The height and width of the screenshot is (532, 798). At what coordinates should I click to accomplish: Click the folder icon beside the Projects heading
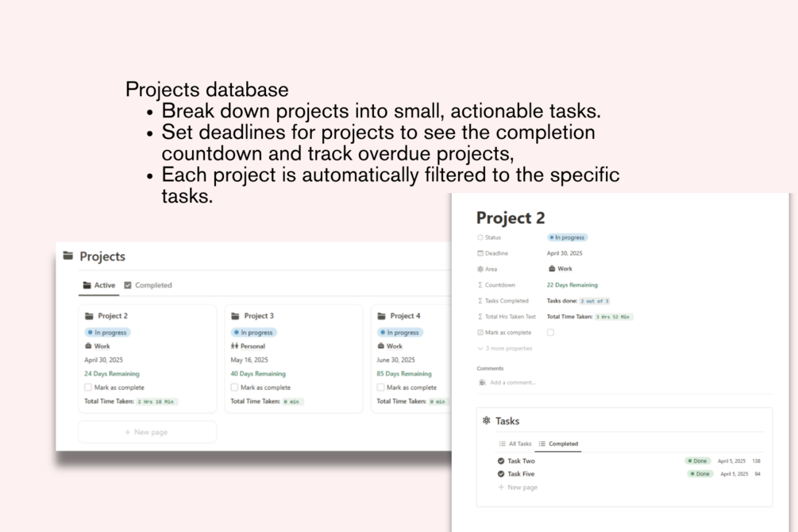pyautogui.click(x=68, y=256)
